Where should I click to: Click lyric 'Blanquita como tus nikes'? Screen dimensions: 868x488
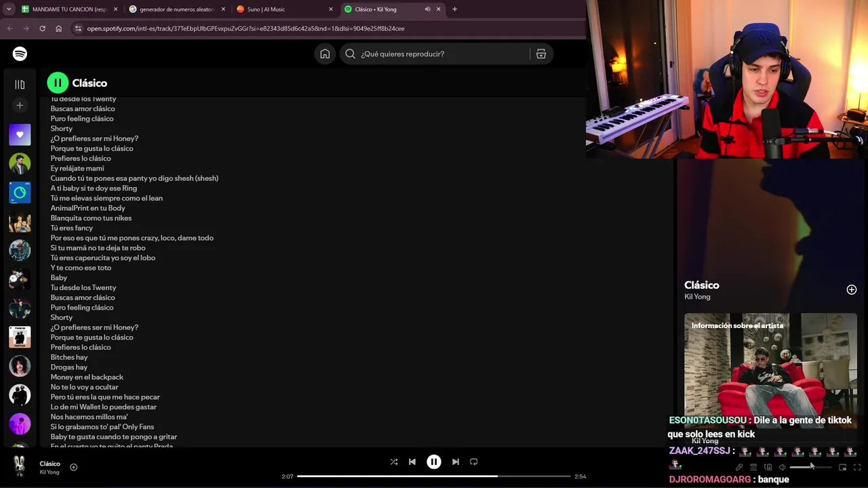coord(91,218)
